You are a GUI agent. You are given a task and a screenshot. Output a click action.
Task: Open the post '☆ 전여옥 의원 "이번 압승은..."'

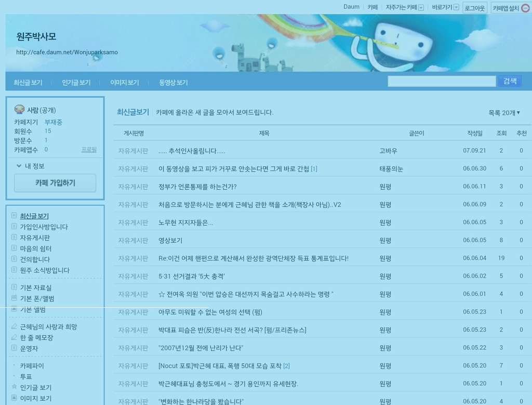(246, 294)
